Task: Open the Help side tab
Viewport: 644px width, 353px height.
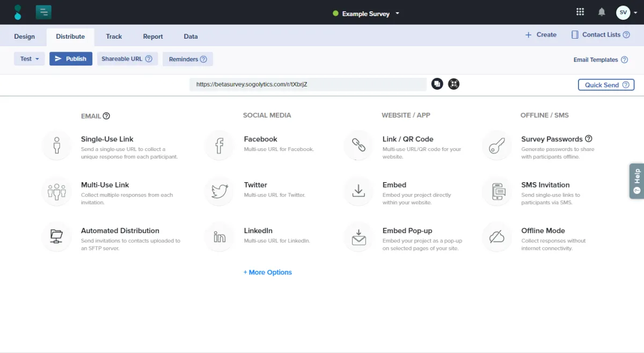Action: click(636, 181)
